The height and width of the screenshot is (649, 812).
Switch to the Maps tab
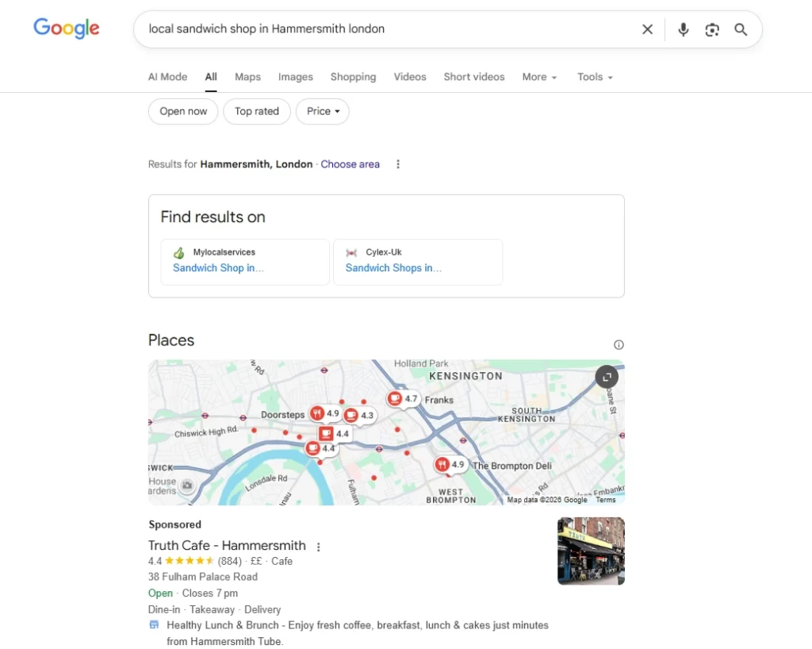(247, 77)
